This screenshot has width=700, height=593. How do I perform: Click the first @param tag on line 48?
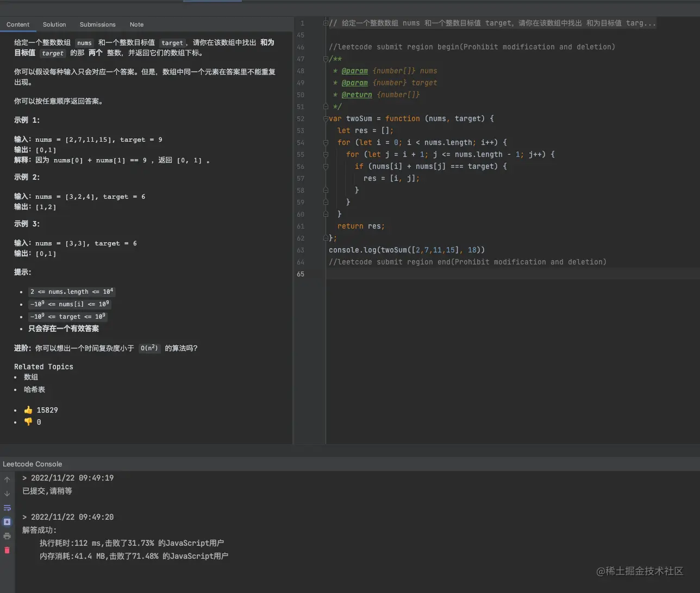click(354, 71)
